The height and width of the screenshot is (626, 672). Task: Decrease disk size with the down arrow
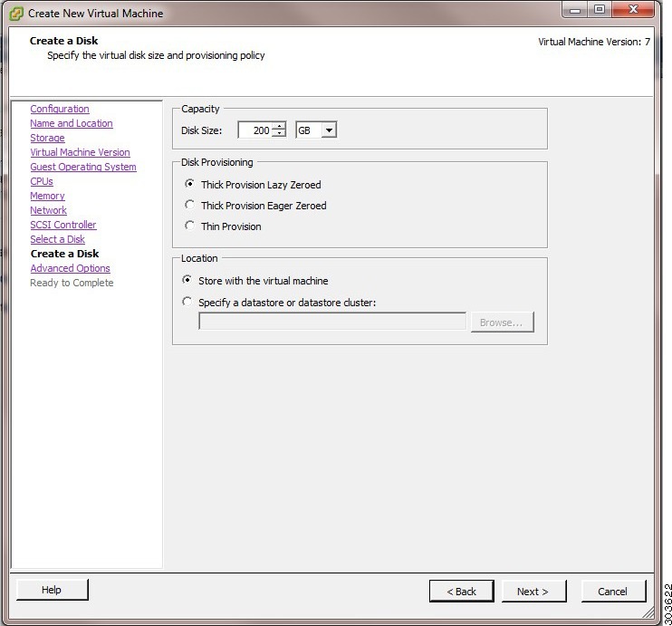pos(279,133)
